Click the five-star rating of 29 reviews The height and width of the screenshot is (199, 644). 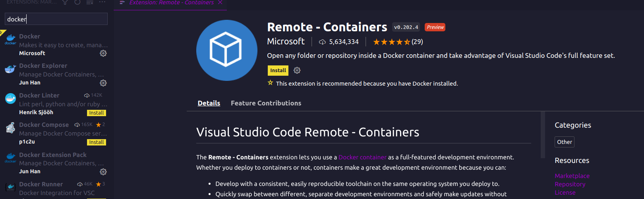(x=398, y=42)
